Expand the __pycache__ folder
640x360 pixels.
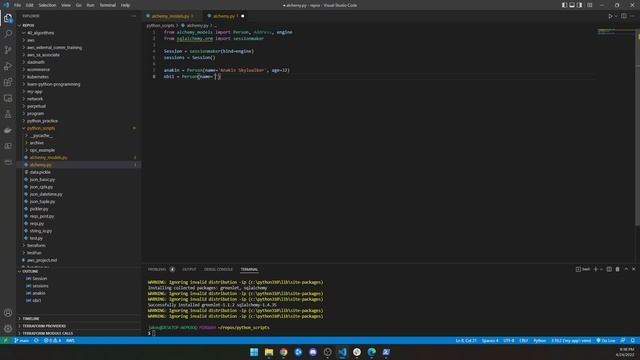point(41,136)
